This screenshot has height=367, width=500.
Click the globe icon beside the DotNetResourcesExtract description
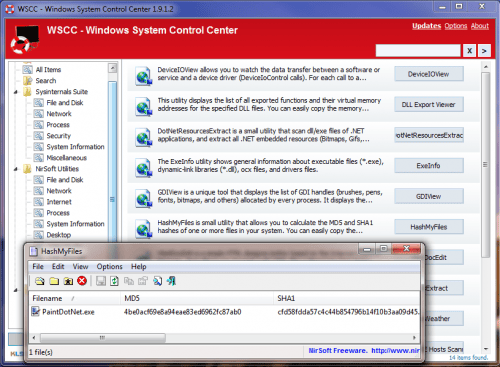(x=144, y=137)
